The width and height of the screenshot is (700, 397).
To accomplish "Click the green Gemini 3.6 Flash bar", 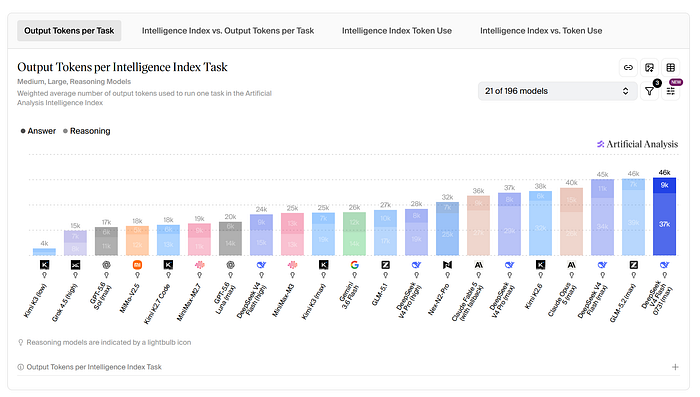I will tap(354, 234).
